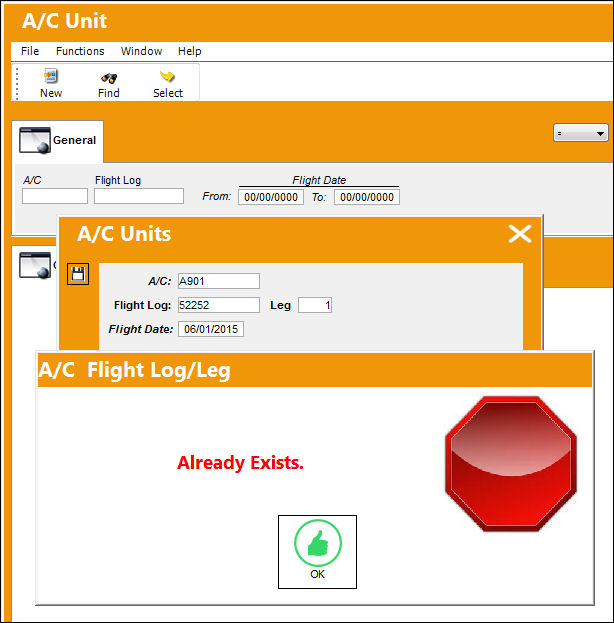Click the Flight Date To field
The height and width of the screenshot is (623, 614).
point(367,197)
